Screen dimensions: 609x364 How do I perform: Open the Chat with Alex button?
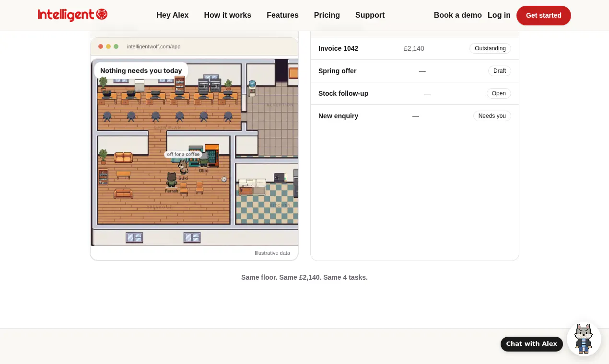point(532,344)
